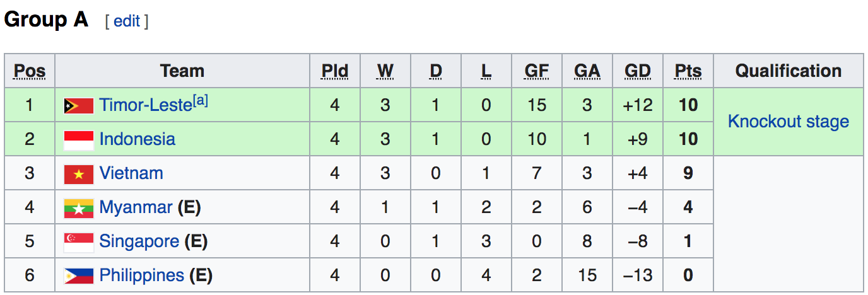Visit the Philippines team page link
The height and width of the screenshot is (295, 868).
pos(142,275)
